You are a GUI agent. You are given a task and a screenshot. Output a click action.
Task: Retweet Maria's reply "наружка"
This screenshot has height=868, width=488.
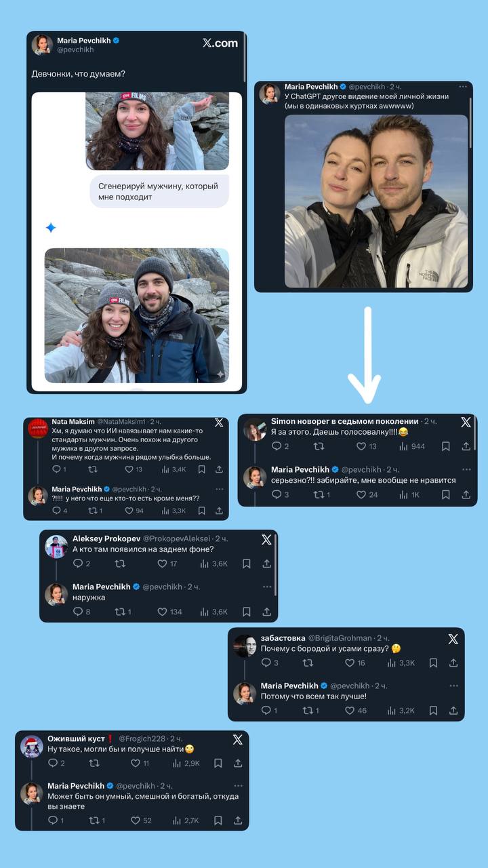[x=119, y=612]
